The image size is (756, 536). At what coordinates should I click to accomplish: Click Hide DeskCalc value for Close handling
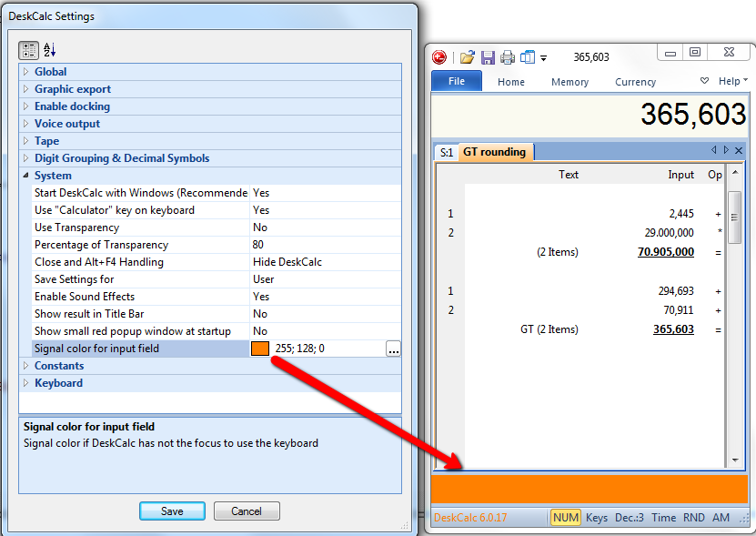click(x=287, y=262)
